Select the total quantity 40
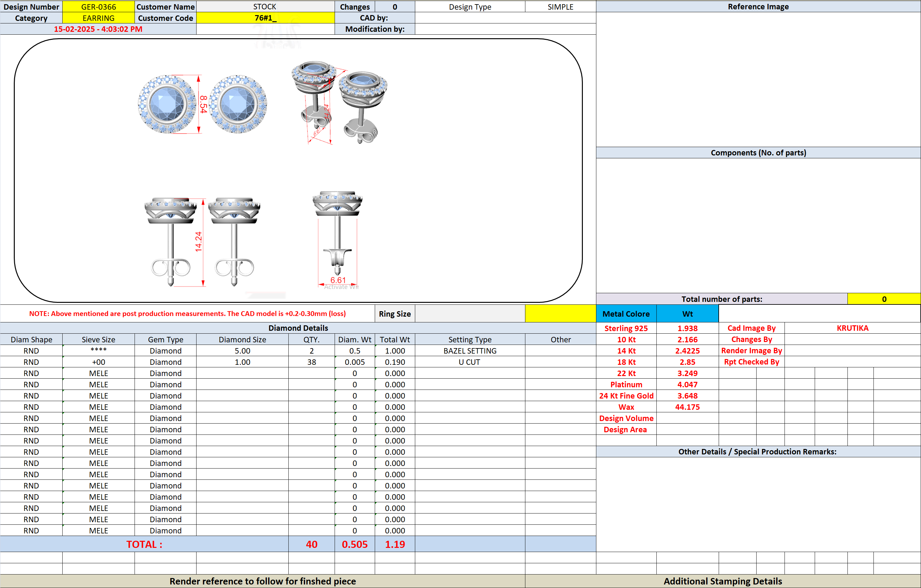Viewport: 921px width, 588px height. 311,544
